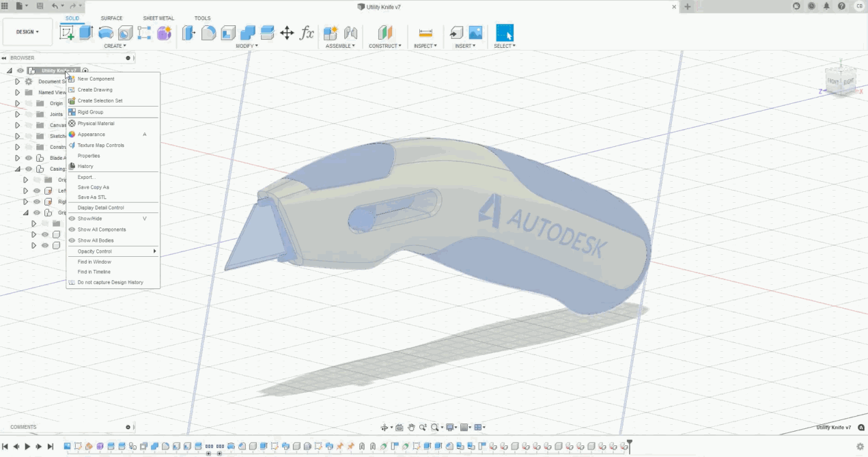Hide the Blade Assembly component via eye icon

(x=29, y=158)
